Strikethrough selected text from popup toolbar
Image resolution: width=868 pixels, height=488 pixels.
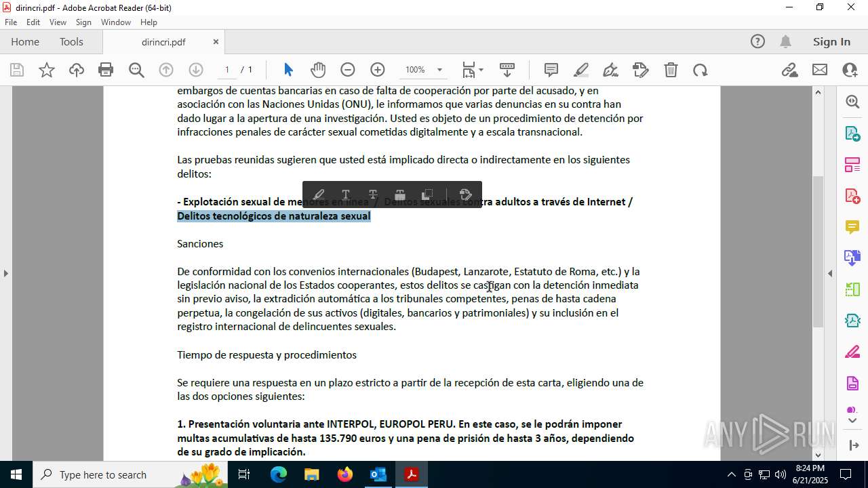point(373,195)
